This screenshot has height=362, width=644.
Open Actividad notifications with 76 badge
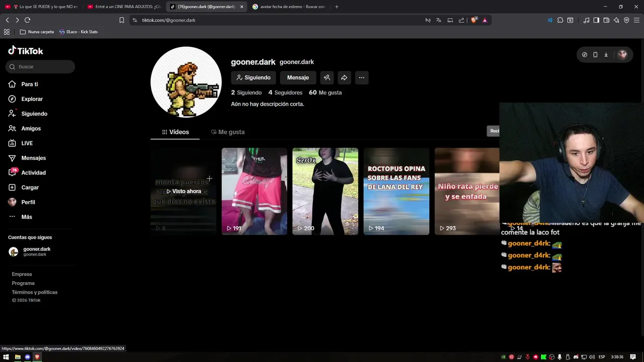click(x=28, y=172)
